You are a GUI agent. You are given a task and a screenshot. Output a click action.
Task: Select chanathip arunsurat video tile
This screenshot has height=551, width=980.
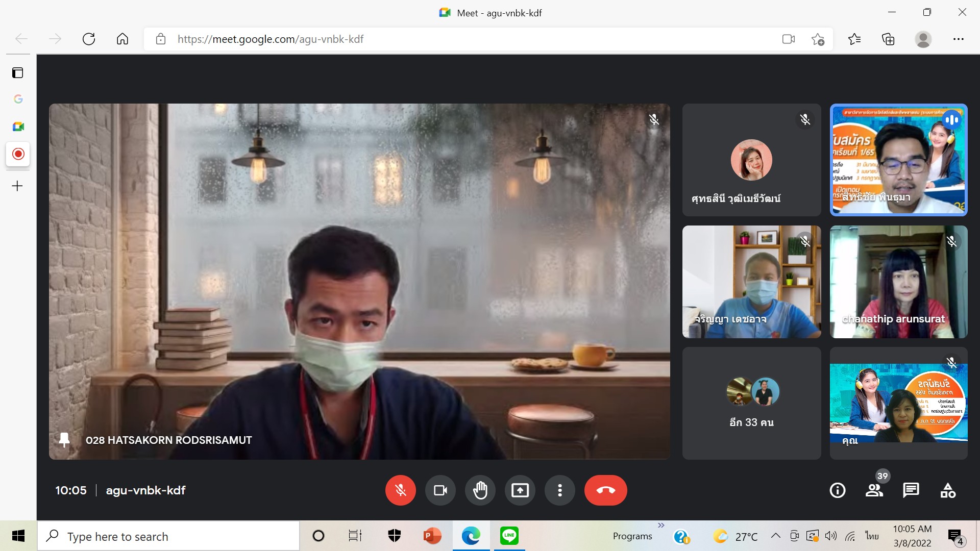(x=898, y=282)
